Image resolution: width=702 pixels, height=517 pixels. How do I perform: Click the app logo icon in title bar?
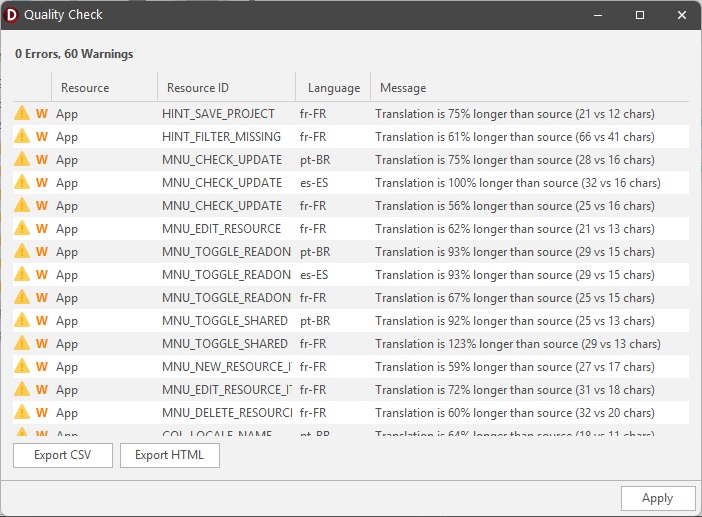12,15
